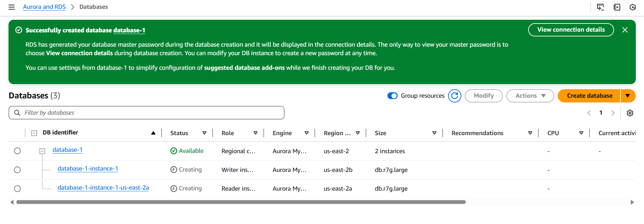Open the CloudShell icon in top bar
The height and width of the screenshot is (224, 644).
click(600, 7)
